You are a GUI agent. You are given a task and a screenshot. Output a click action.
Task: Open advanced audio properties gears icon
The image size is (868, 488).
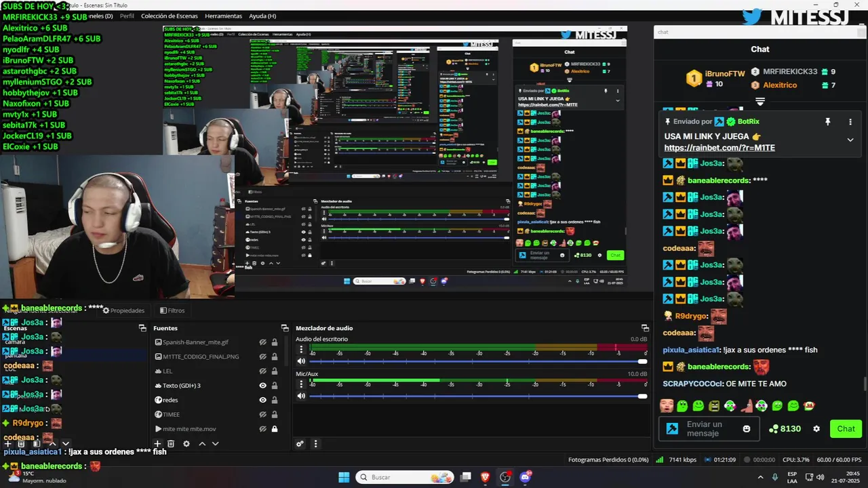[x=300, y=444]
